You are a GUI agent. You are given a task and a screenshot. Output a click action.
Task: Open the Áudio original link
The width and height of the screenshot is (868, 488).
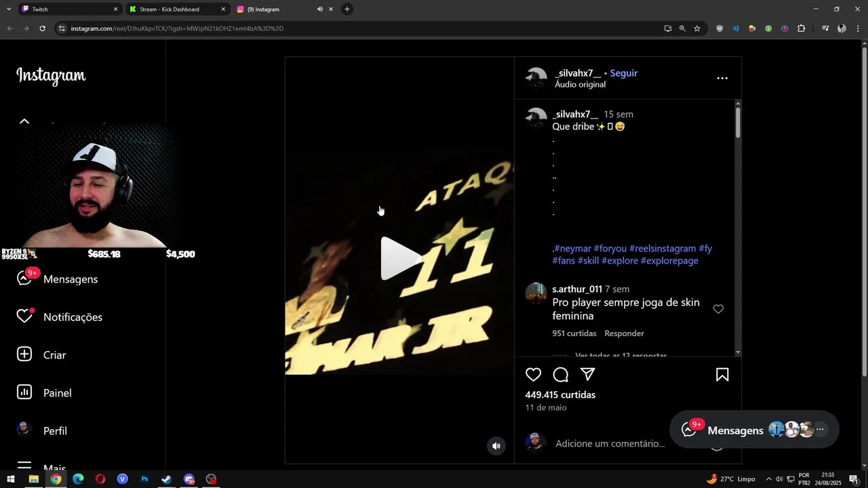click(x=580, y=85)
